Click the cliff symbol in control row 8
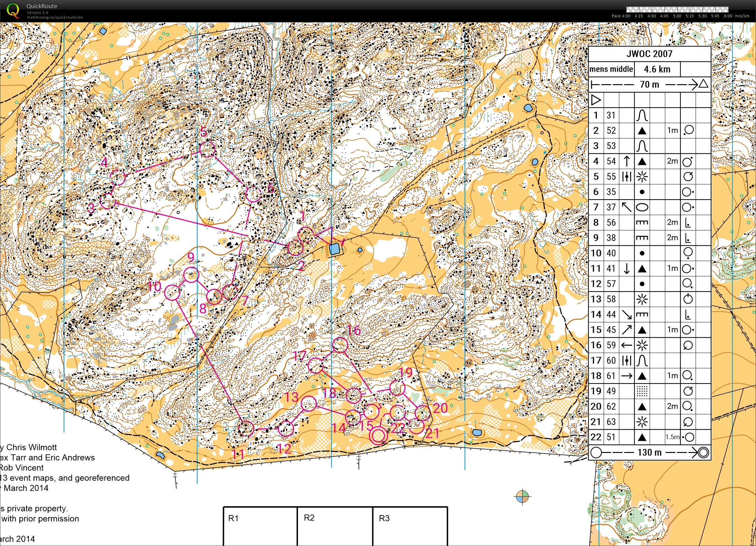 tap(642, 223)
